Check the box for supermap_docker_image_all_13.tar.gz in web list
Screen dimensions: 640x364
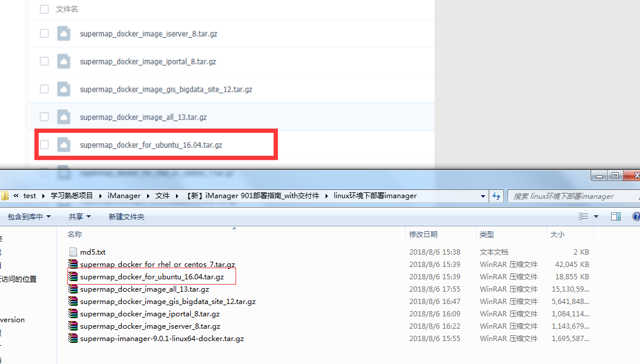(x=44, y=116)
